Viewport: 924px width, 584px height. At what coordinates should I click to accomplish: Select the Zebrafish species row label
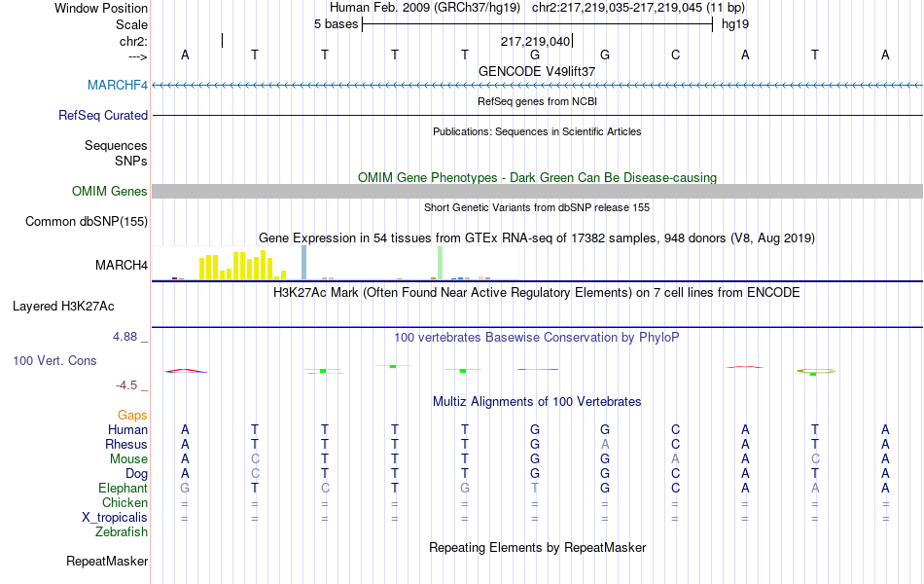pos(122,531)
